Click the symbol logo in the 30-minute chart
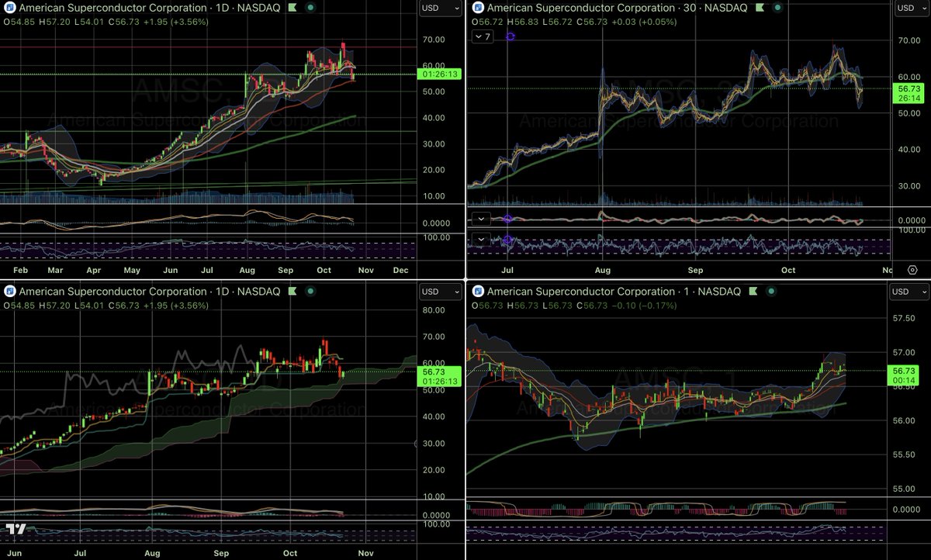Viewport: 931px width, 560px height. 476,9
